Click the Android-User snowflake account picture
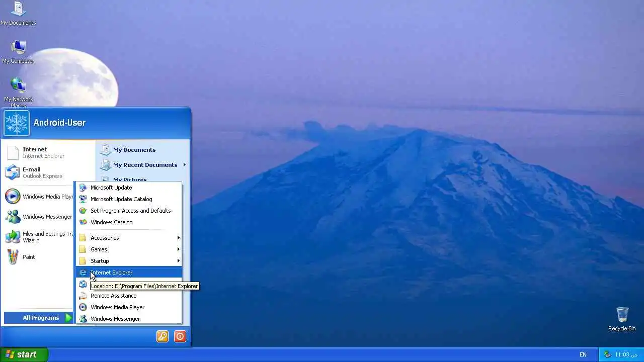The width and height of the screenshot is (644, 362). (x=17, y=123)
